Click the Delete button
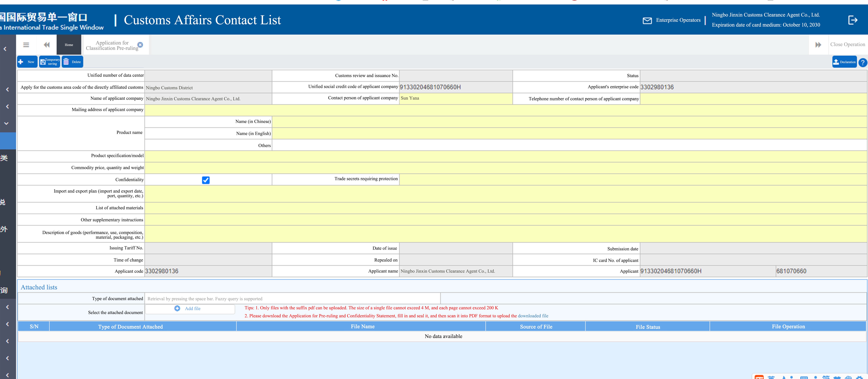The height and width of the screenshot is (379, 868). 73,62
